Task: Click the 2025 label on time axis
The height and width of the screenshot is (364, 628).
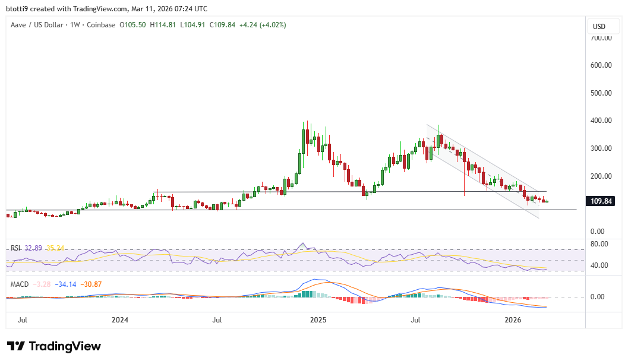Action: tap(318, 320)
